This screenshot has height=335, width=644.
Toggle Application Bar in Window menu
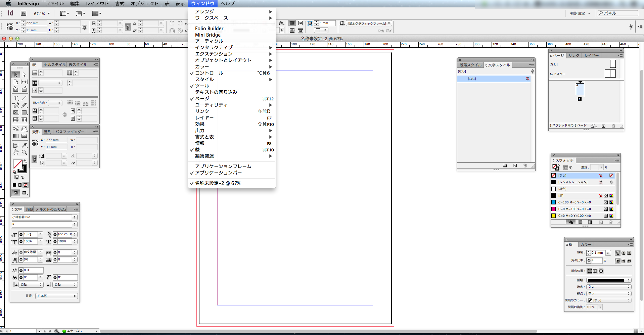pos(232,173)
